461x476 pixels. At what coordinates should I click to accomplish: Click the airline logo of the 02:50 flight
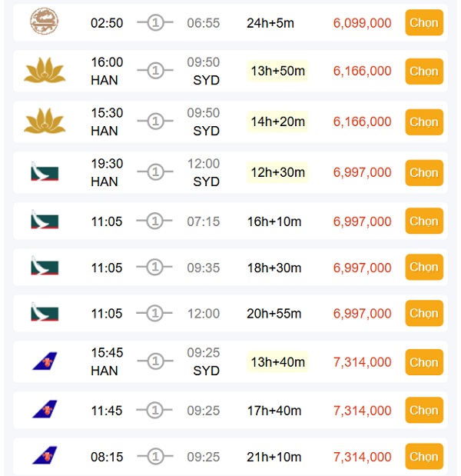click(43, 22)
